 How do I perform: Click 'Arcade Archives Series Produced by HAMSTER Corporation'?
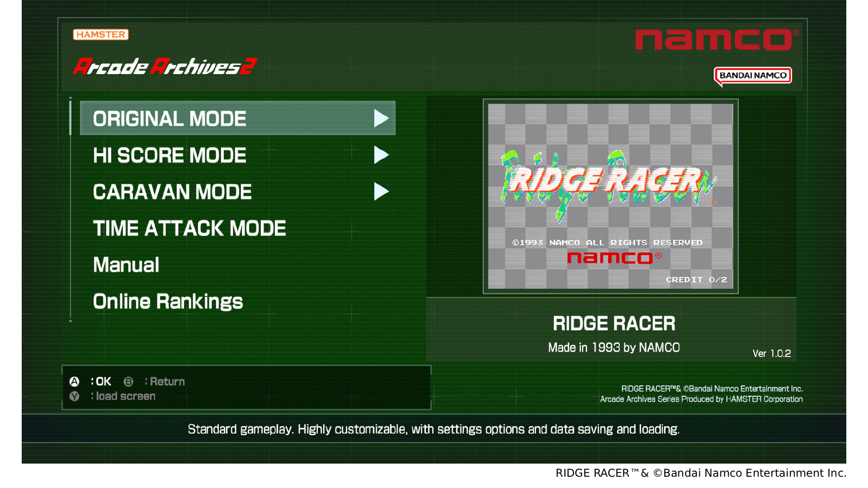coord(701,399)
